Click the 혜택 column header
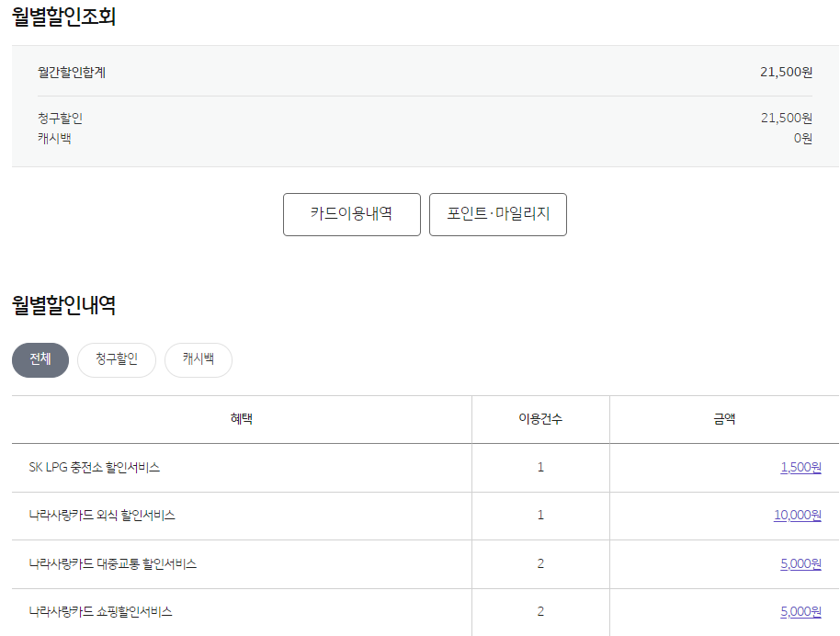Viewport: 840px width, 636px height. 242,419
